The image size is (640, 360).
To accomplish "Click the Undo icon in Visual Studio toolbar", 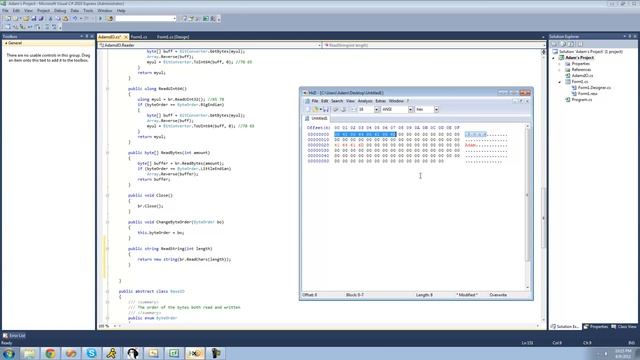I will click(x=75, y=18).
